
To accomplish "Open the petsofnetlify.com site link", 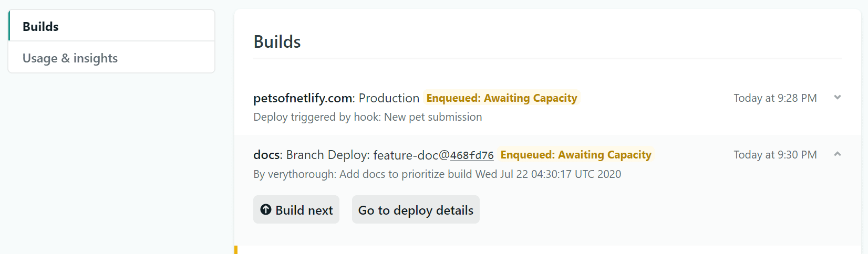I will point(303,98).
